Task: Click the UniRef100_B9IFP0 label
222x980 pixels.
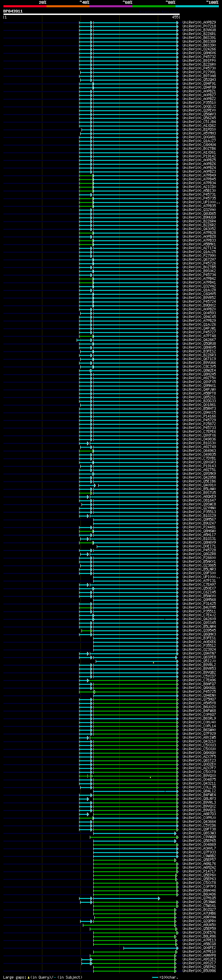Action: pos(199,61)
